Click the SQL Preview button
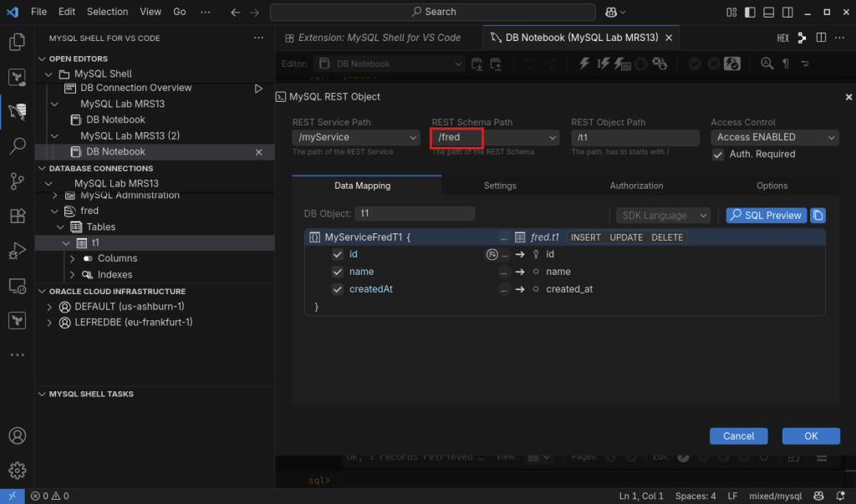The image size is (856, 504). tap(767, 215)
